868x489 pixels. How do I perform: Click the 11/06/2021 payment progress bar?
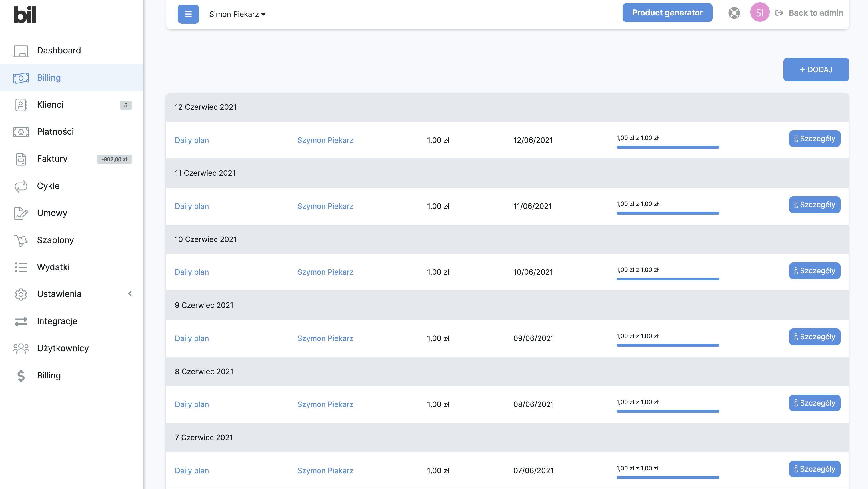click(x=667, y=213)
